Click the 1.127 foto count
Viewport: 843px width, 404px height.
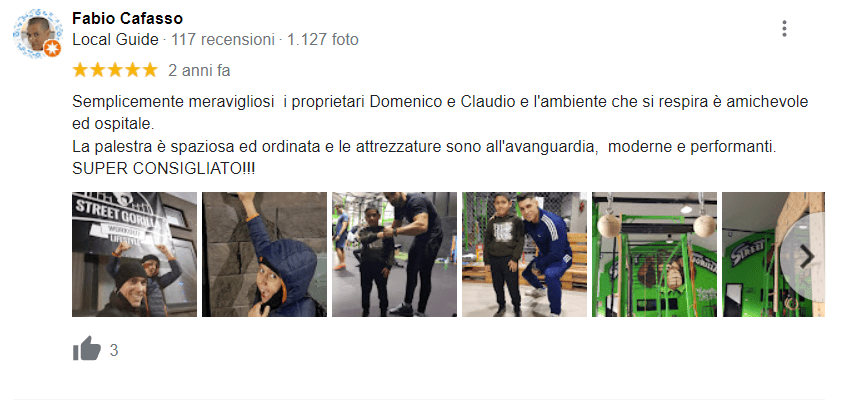pos(323,40)
